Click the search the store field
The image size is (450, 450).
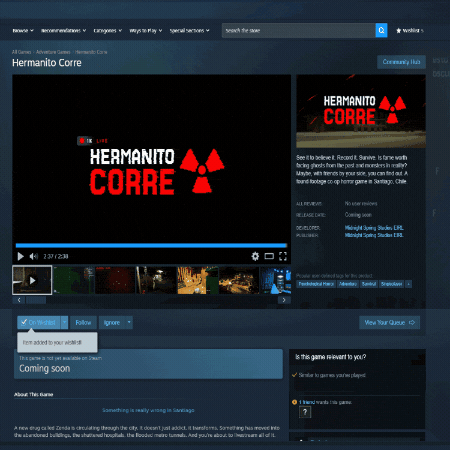[x=299, y=30]
